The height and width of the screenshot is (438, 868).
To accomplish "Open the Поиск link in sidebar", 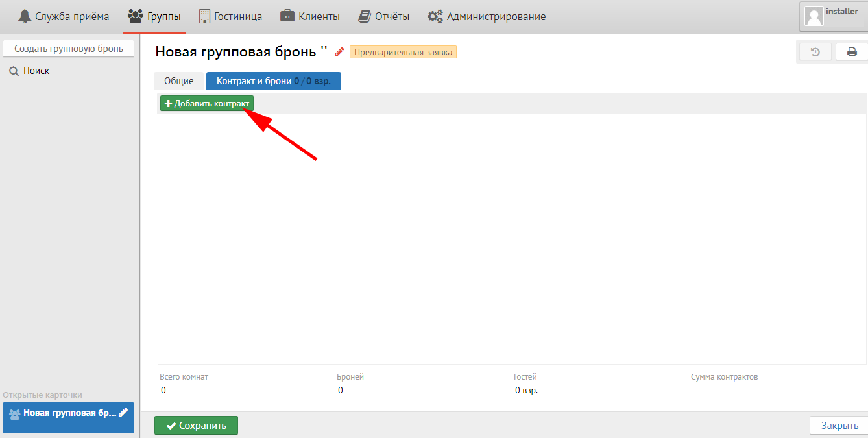I will point(36,71).
